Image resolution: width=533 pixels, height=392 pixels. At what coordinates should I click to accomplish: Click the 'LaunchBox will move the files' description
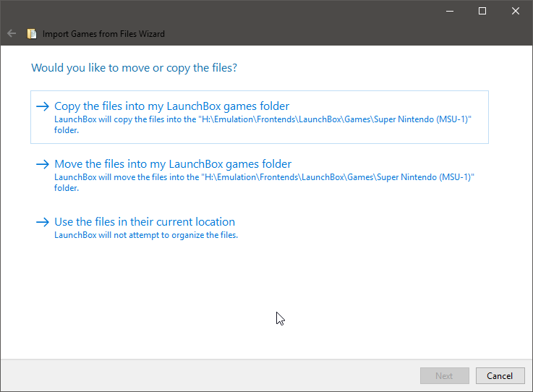click(264, 182)
